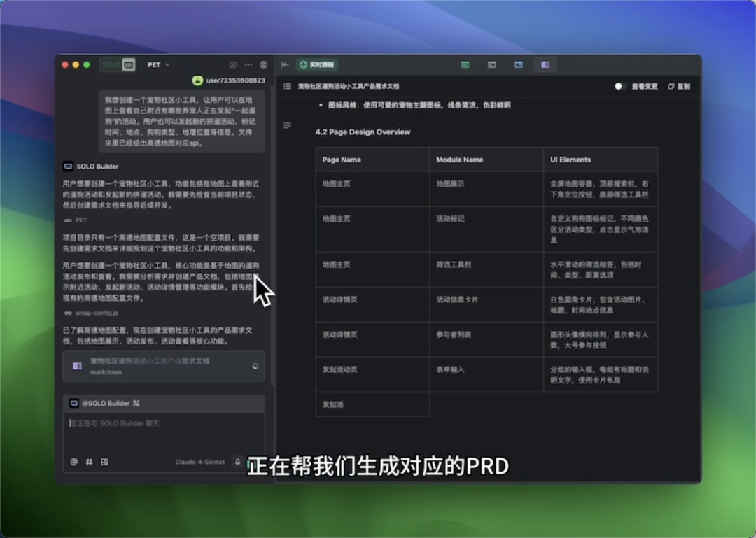Open the document outline list icon
This screenshot has height=538, width=756.
(x=288, y=86)
